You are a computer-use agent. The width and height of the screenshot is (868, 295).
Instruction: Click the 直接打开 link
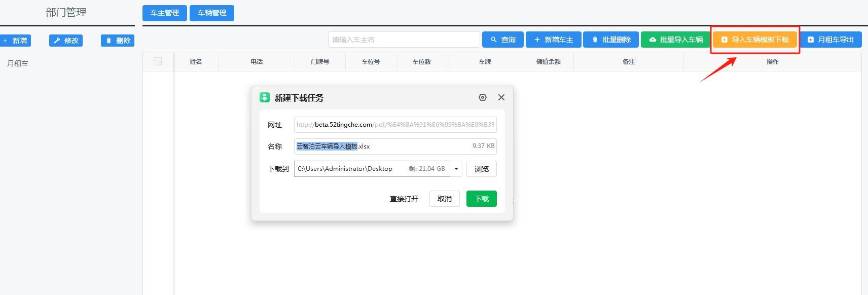[x=404, y=199]
